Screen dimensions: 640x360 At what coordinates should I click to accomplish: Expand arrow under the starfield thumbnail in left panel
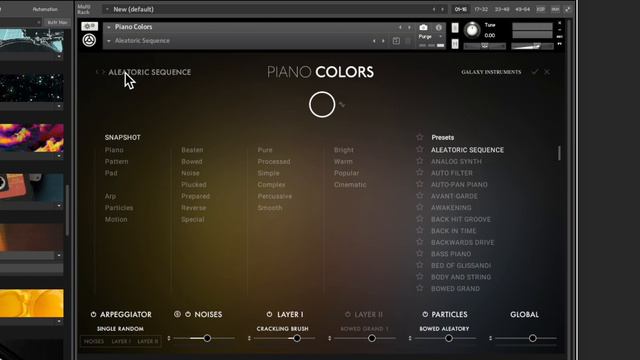[x=59, y=107]
